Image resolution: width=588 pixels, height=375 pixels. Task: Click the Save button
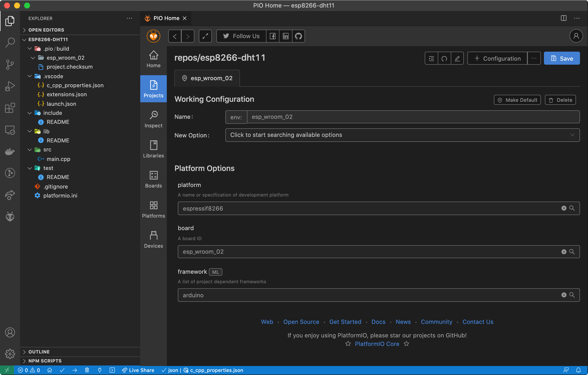tap(562, 58)
